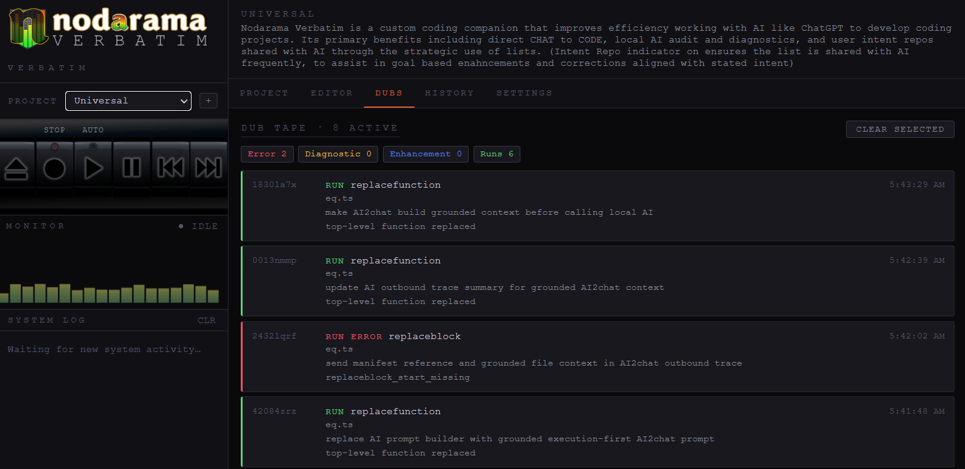
Task: Click the play (AUTO) deck button
Action: click(x=93, y=167)
